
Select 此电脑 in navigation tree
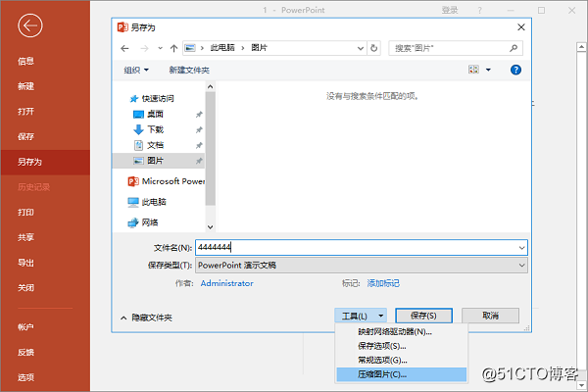tap(147, 202)
